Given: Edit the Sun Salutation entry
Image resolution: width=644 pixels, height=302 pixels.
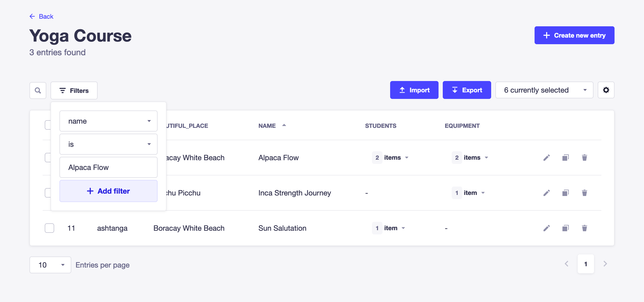Looking at the screenshot, I should [x=546, y=228].
